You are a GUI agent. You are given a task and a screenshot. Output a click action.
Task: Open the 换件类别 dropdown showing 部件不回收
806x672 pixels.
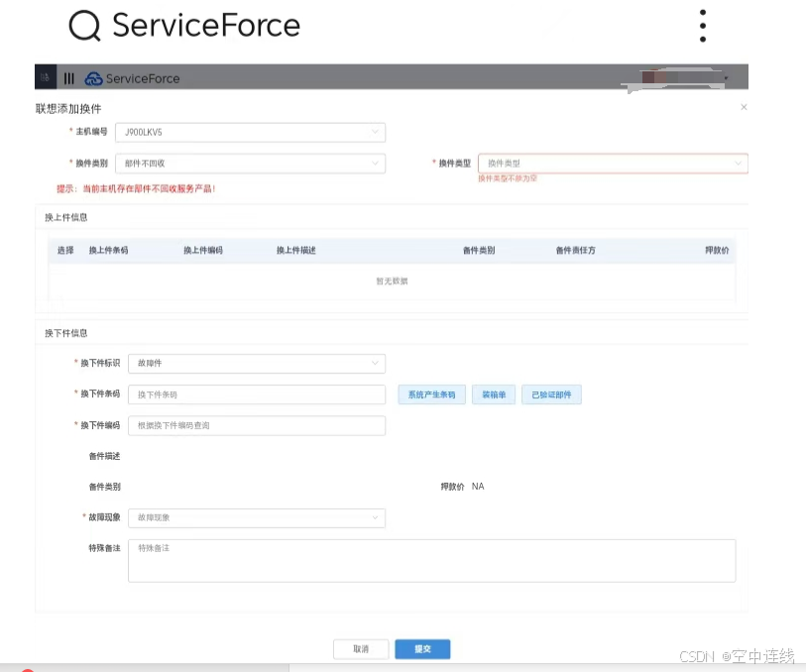click(x=251, y=164)
